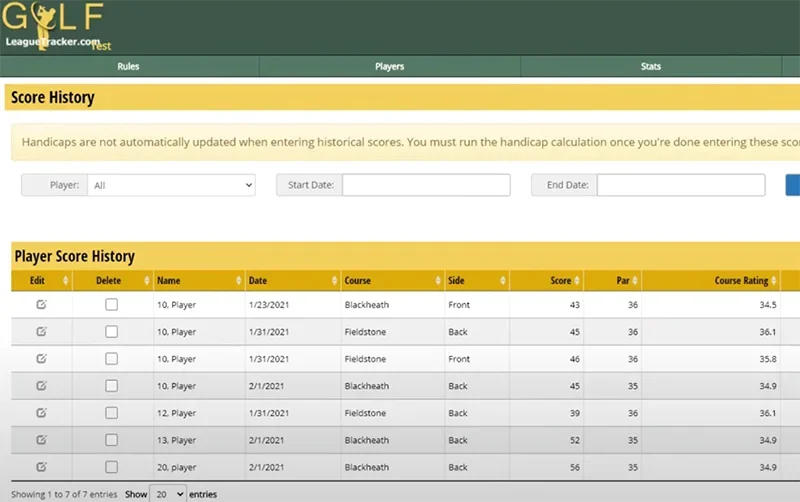Image resolution: width=800 pixels, height=502 pixels.
Task: Open the Players menu item
Action: click(x=389, y=67)
